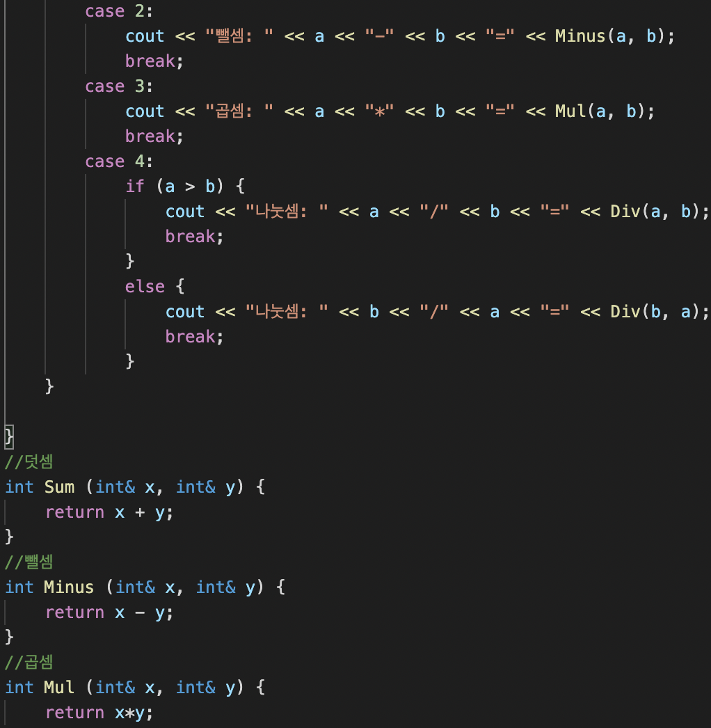Screen dimensions: 711x728
Task: Place cursor on the break inside the if block
Action: pos(191,237)
